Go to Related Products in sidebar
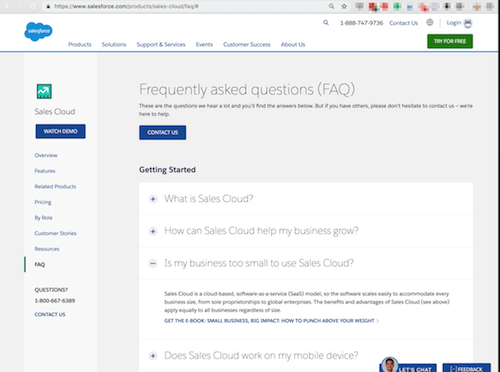Viewport: 500px width, 372px height. [55, 187]
